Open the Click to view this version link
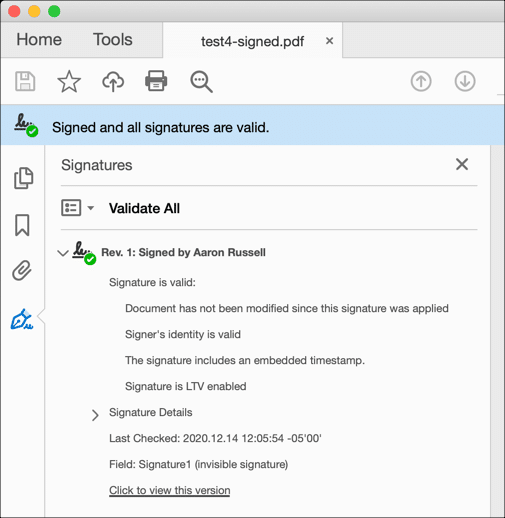The height and width of the screenshot is (518, 505). (170, 490)
